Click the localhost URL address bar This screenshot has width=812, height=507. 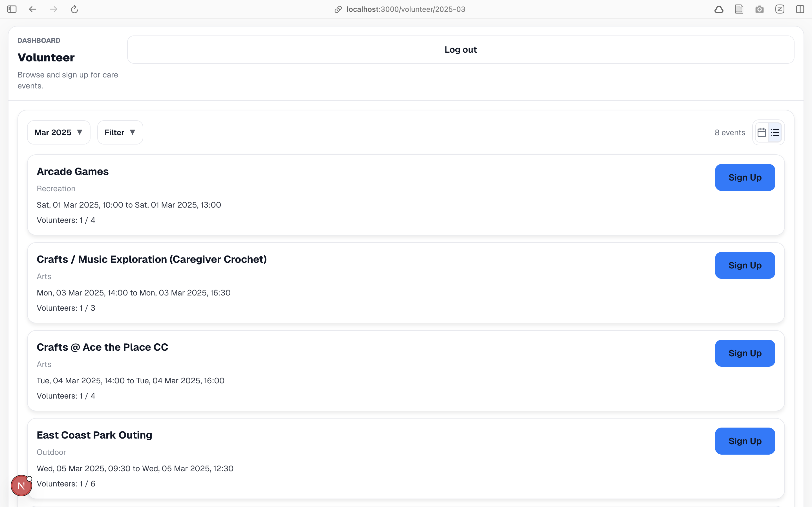(x=405, y=9)
